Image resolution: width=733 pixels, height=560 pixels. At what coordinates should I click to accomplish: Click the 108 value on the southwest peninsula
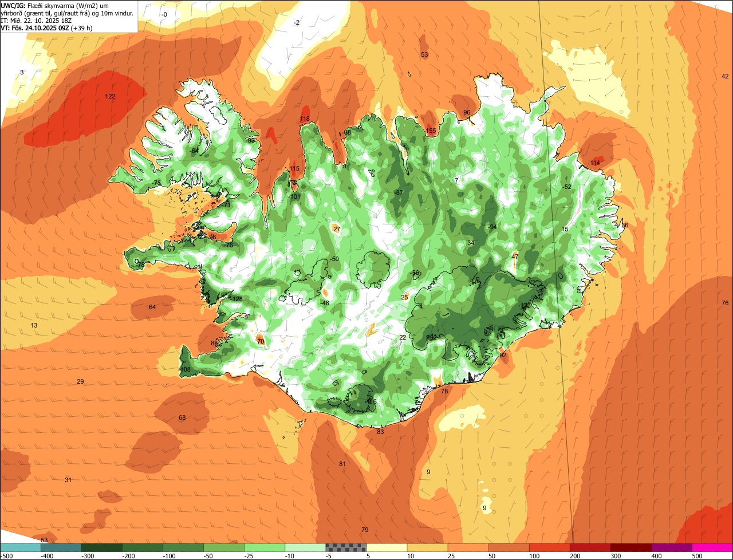tap(185, 370)
